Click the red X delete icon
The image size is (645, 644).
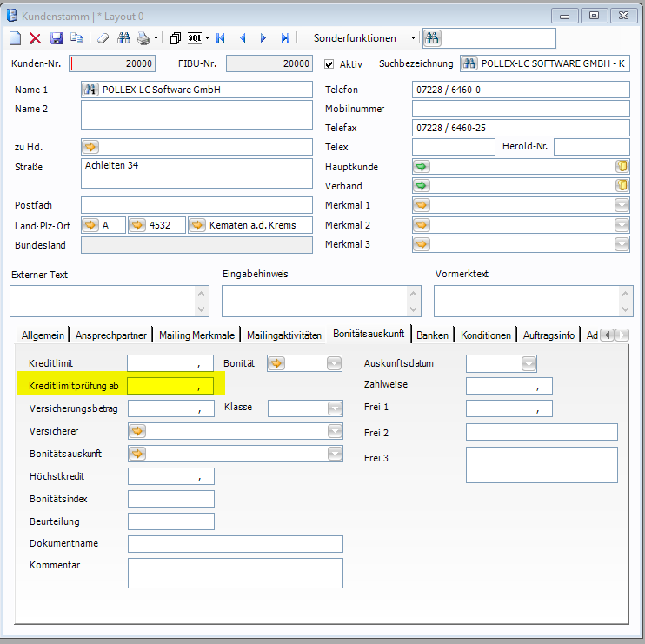pos(36,38)
